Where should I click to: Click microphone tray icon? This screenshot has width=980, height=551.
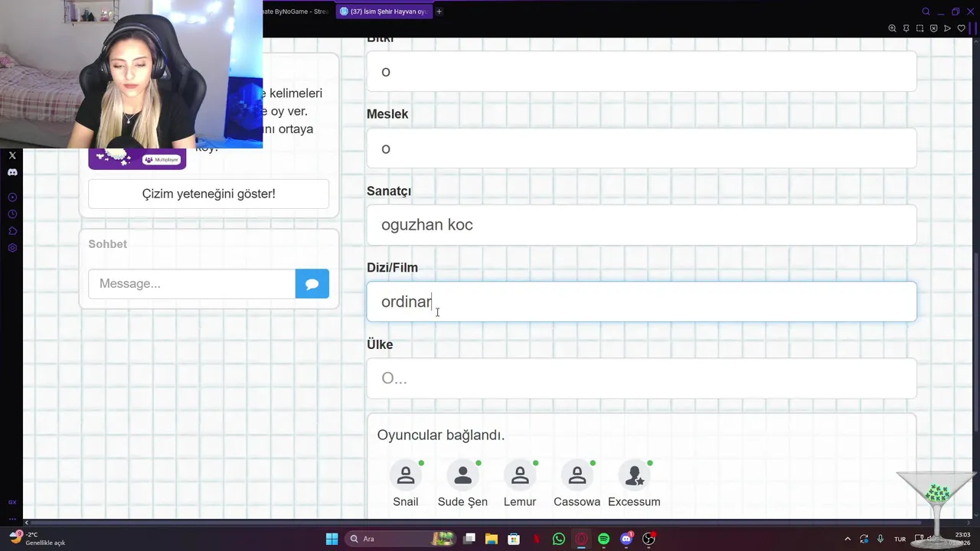[x=880, y=539]
